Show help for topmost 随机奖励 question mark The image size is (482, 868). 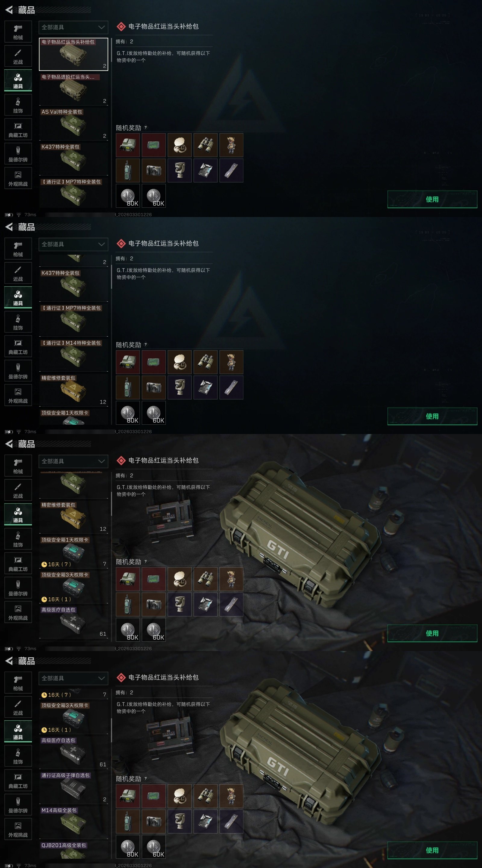(x=146, y=128)
